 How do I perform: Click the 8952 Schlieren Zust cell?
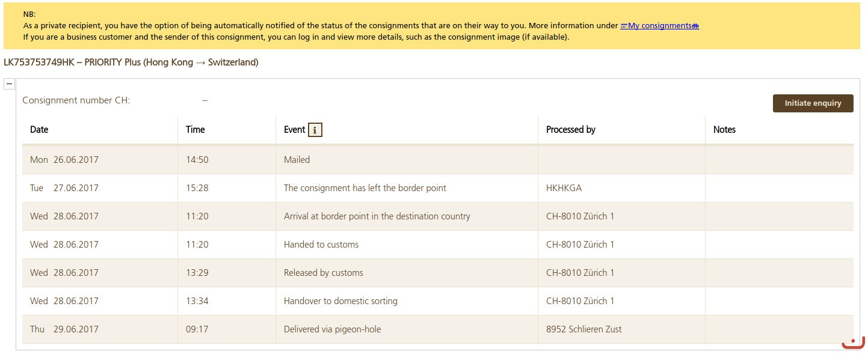point(583,329)
